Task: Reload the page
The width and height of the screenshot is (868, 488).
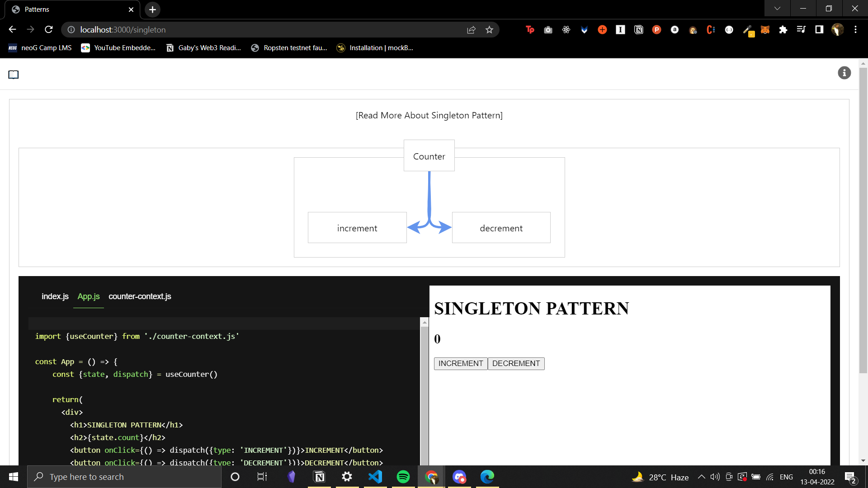Action: click(x=49, y=30)
